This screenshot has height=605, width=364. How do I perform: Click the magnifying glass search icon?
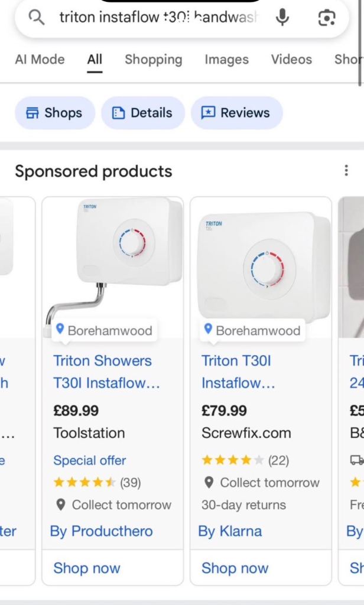tap(37, 17)
